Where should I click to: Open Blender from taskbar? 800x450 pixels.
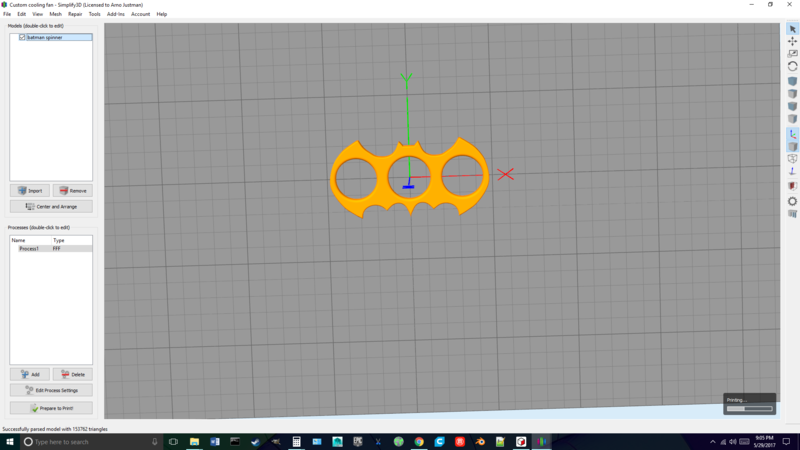[480, 442]
